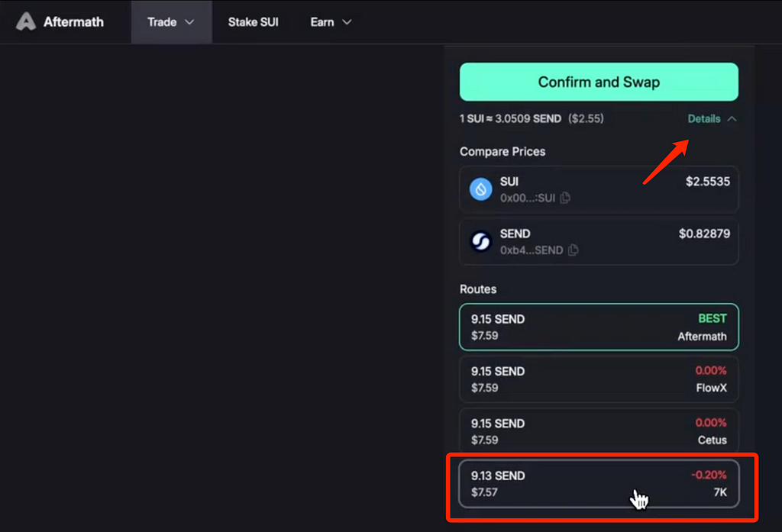Pick the 7K route with -0.20%
The height and width of the screenshot is (532, 782).
599,484
